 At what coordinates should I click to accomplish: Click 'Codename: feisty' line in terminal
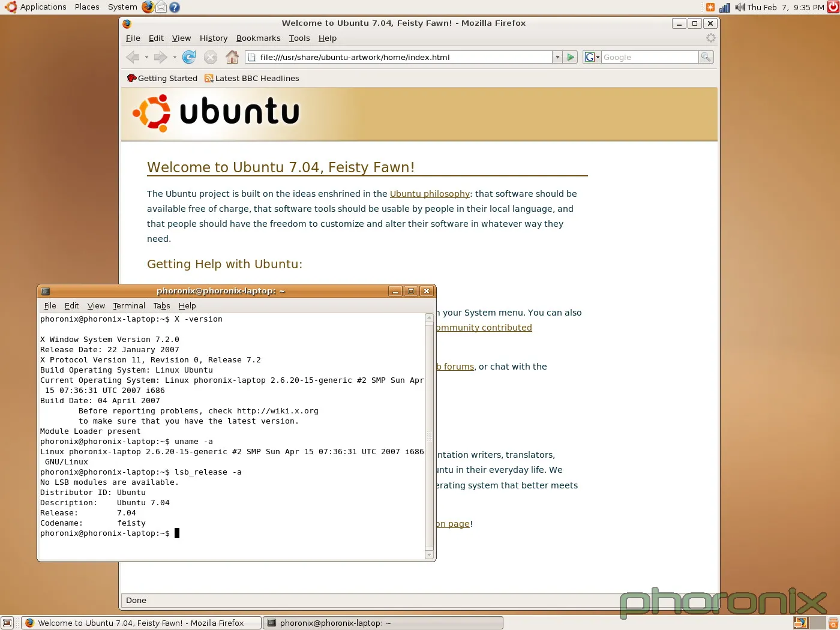pyautogui.click(x=93, y=523)
